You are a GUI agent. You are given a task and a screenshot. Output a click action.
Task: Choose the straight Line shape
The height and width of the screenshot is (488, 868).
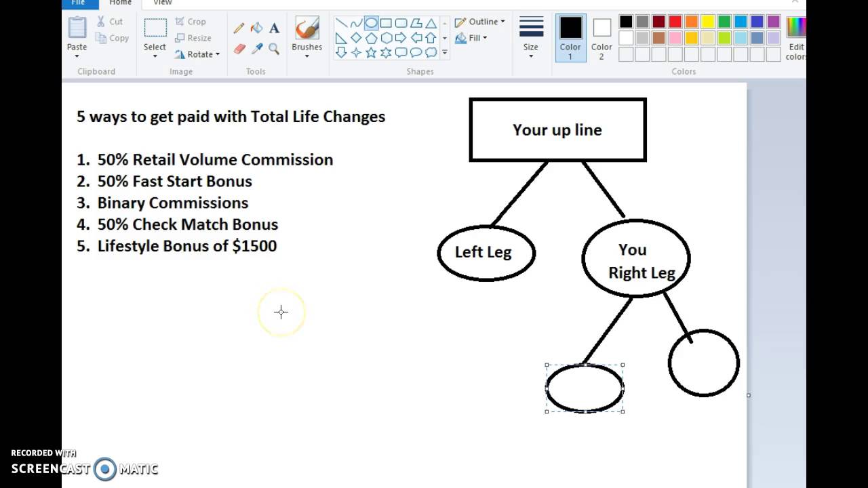coord(342,23)
